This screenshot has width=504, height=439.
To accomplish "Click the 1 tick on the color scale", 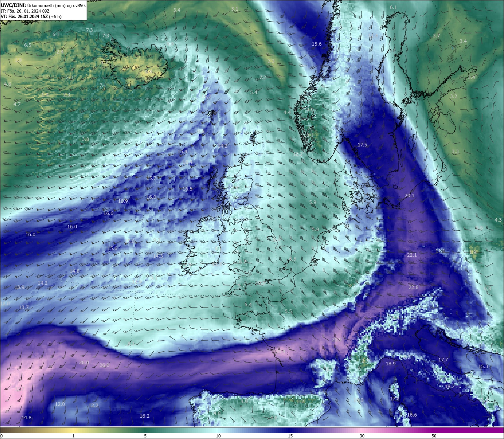I will point(73,436).
